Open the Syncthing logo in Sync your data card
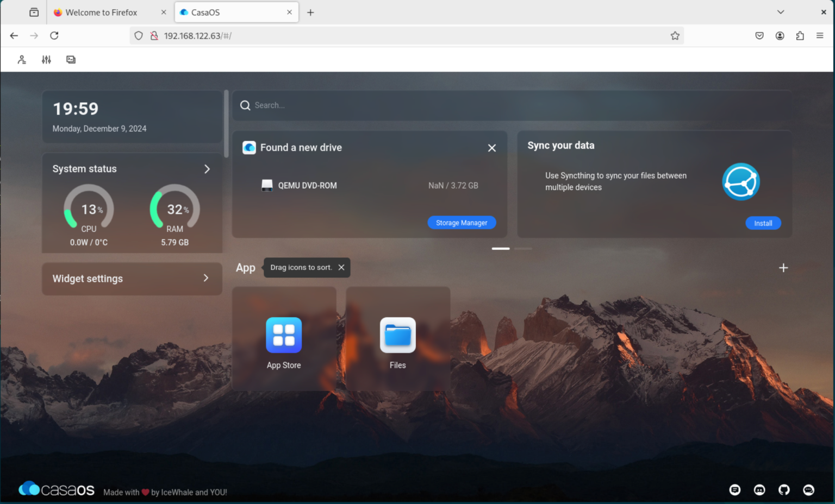Viewport: 835px width, 504px height. click(x=740, y=181)
